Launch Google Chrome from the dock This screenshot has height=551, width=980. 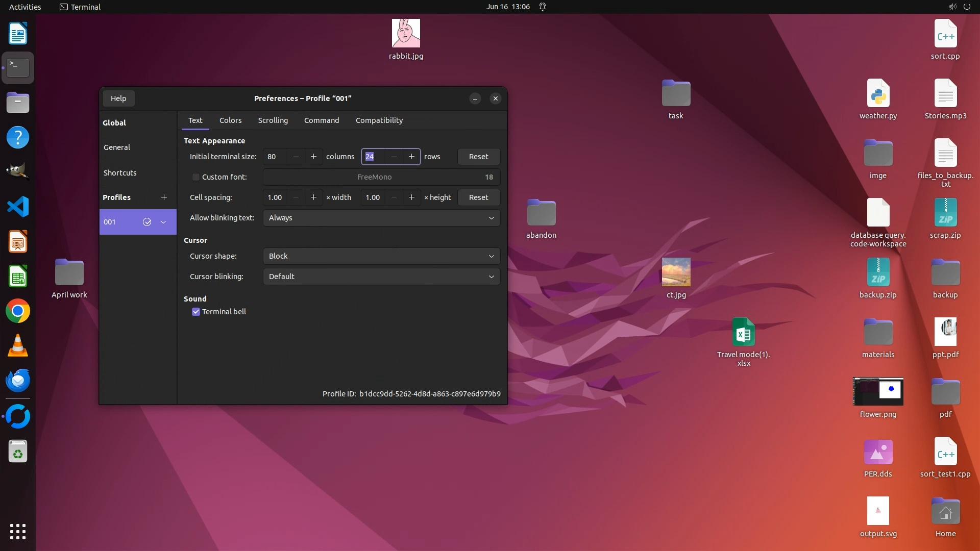point(18,311)
